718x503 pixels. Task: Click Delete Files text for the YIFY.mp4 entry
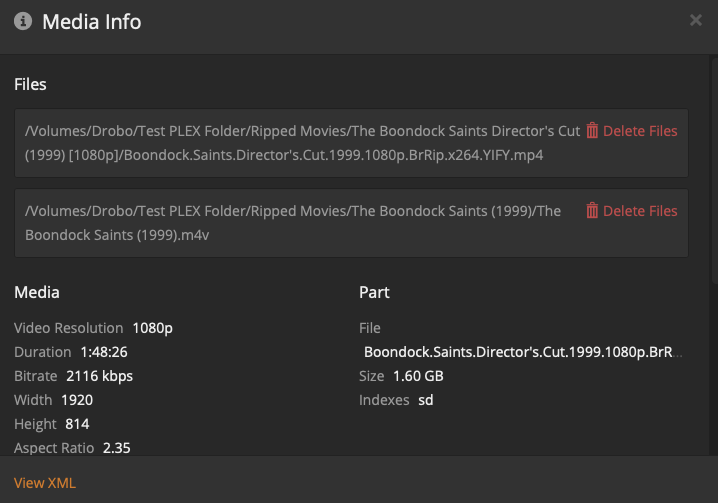[640, 131]
